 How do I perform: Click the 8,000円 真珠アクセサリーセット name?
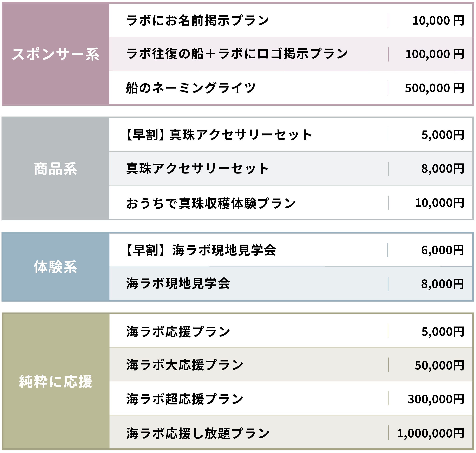click(197, 168)
